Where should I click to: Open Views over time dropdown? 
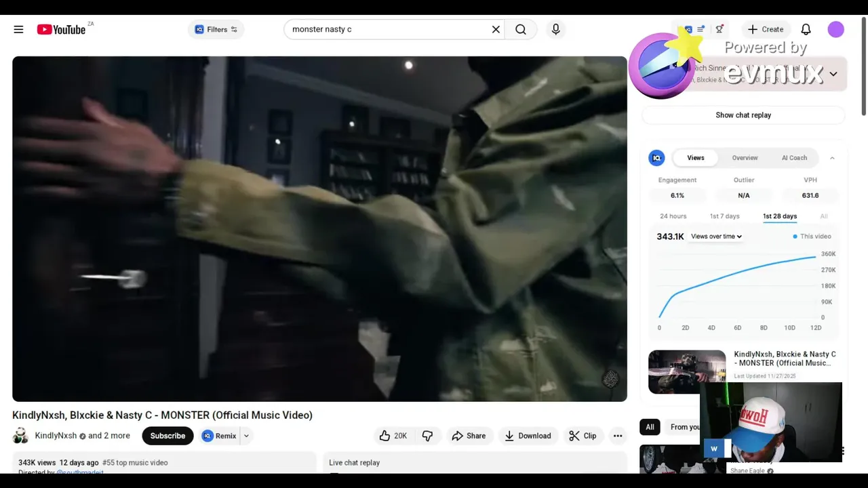pyautogui.click(x=716, y=237)
